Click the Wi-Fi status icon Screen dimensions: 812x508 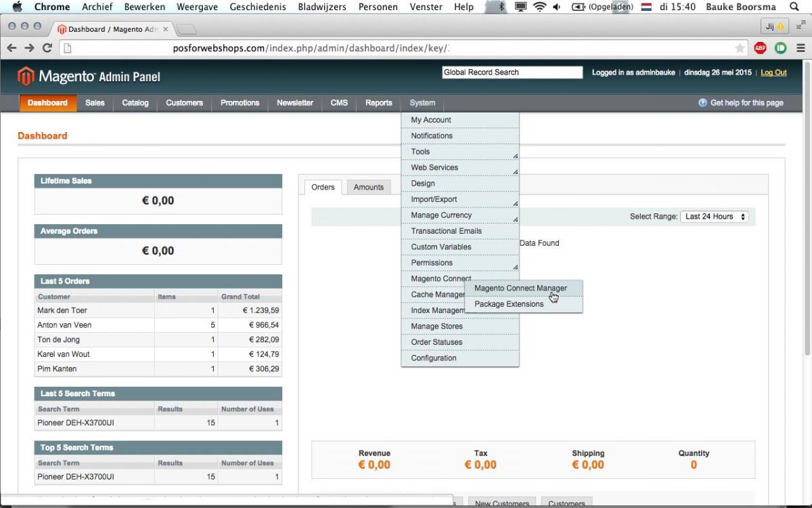[539, 7]
